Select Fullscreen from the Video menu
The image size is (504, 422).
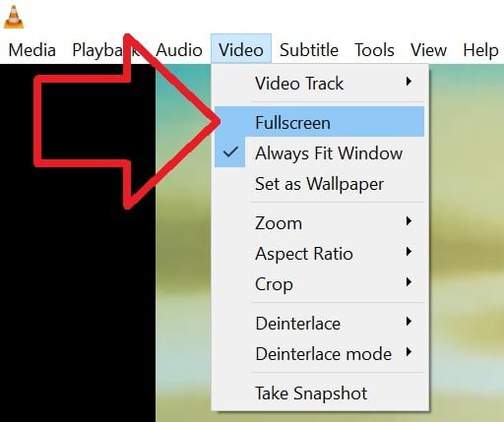click(x=320, y=122)
